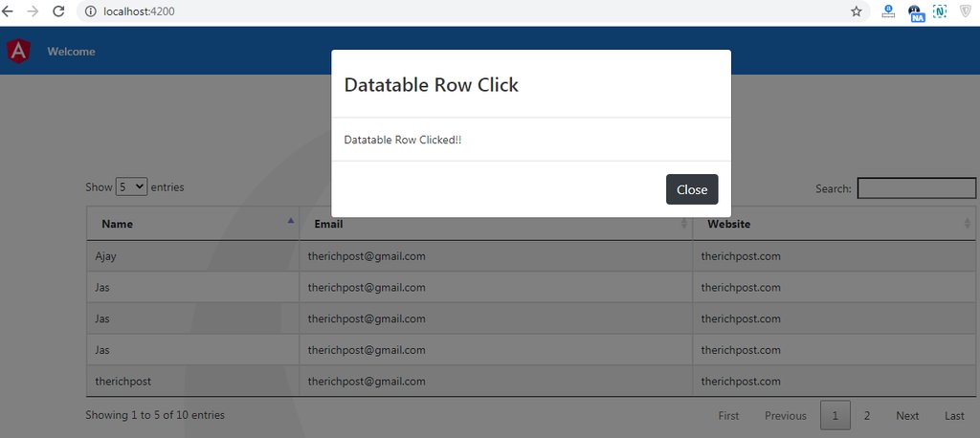The width and height of the screenshot is (980, 438).
Task: Select page 1 in pagination
Action: point(835,415)
